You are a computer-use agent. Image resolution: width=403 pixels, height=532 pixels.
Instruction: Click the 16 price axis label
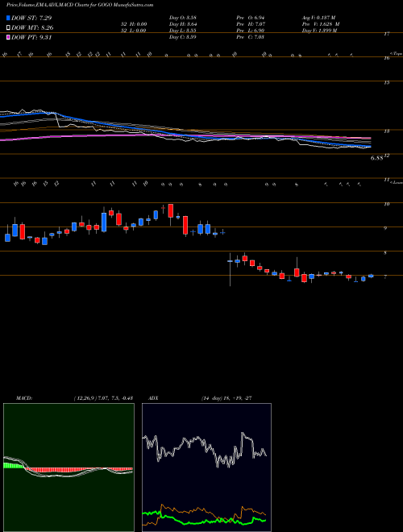(x=387, y=58)
